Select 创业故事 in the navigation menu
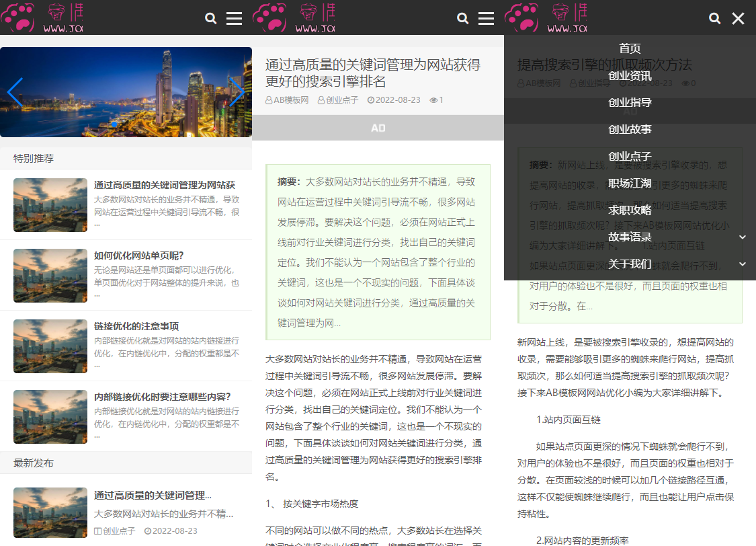 630,130
